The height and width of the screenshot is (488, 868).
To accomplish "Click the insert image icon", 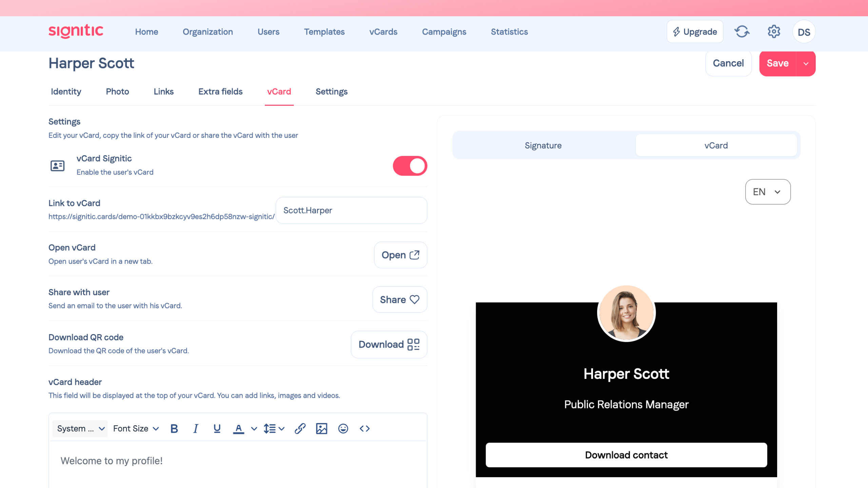I will (x=321, y=429).
